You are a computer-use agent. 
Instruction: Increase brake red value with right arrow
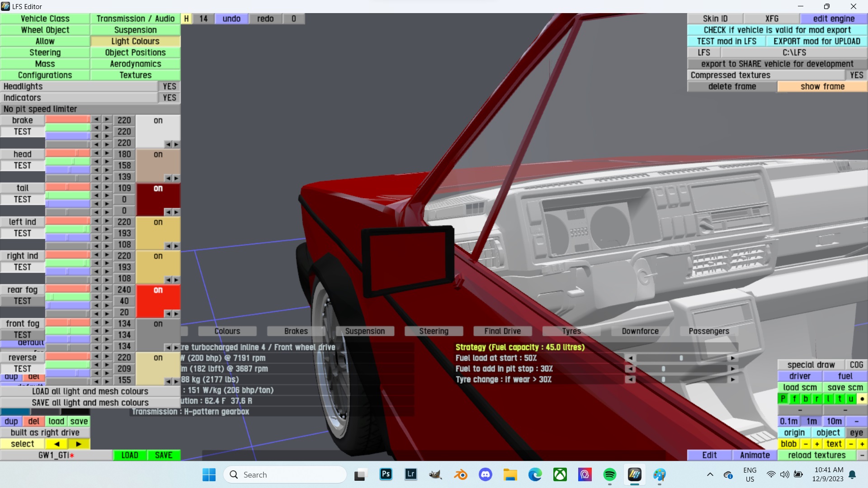(107, 119)
